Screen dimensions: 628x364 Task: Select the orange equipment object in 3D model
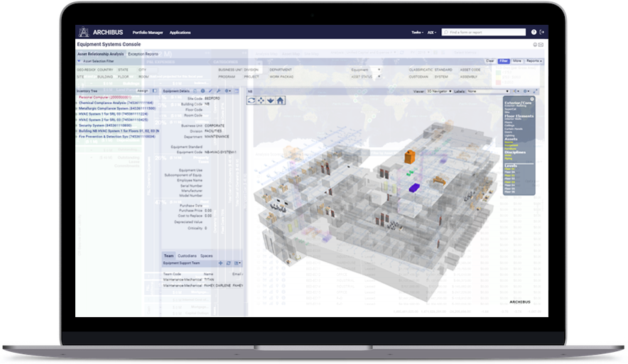[409, 157]
